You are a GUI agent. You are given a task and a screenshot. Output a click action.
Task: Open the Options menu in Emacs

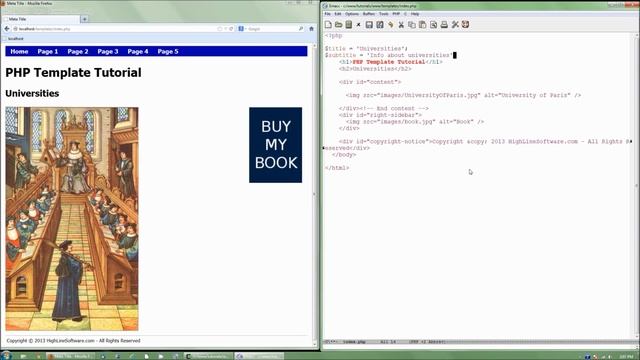pyautogui.click(x=351, y=14)
